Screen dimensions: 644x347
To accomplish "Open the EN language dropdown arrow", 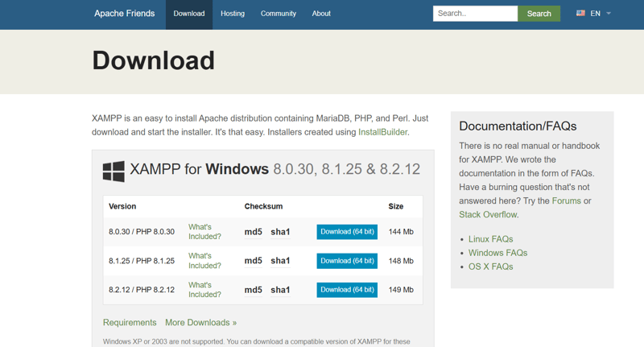I will click(x=609, y=14).
